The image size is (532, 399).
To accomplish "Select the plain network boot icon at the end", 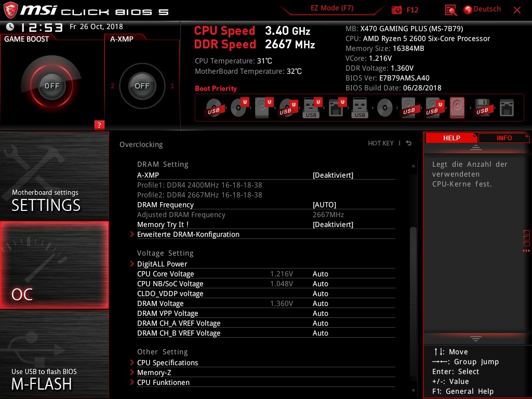I will pos(507,108).
